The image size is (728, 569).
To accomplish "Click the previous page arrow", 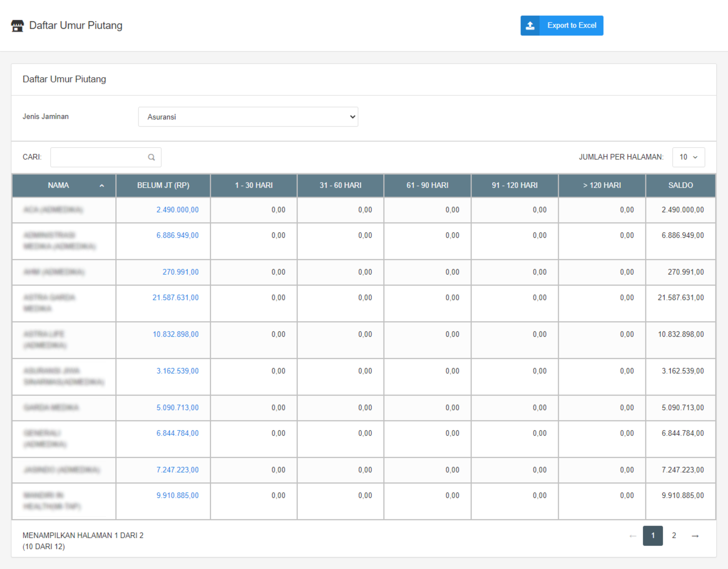I will click(x=633, y=536).
